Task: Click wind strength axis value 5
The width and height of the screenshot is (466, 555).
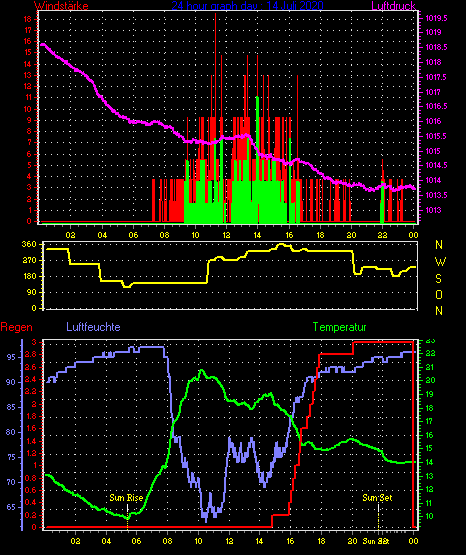Action: point(29,165)
